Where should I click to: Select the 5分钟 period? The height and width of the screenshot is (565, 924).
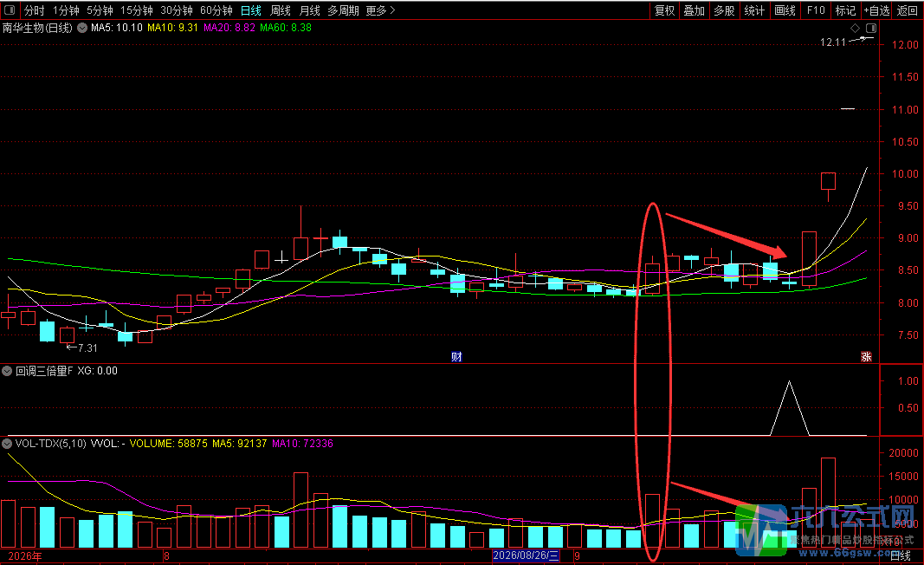[100, 10]
